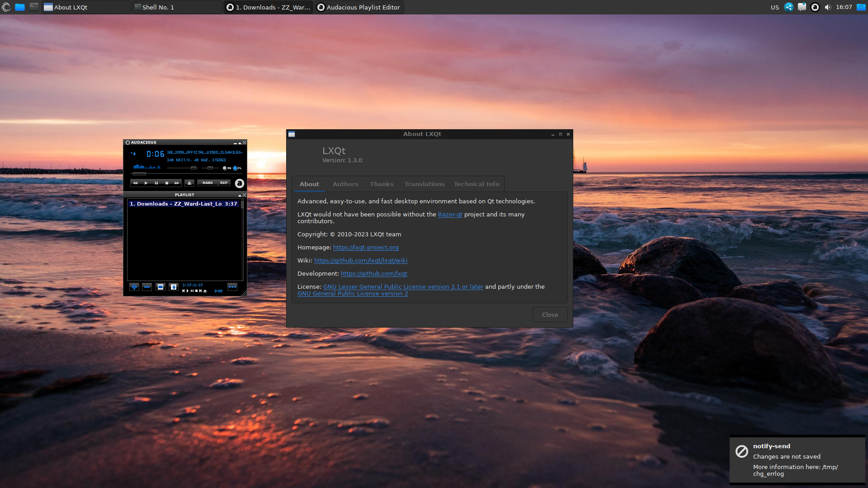Click Previous track in Audacious main window
This screenshot has width=868, height=488.
coord(135,183)
